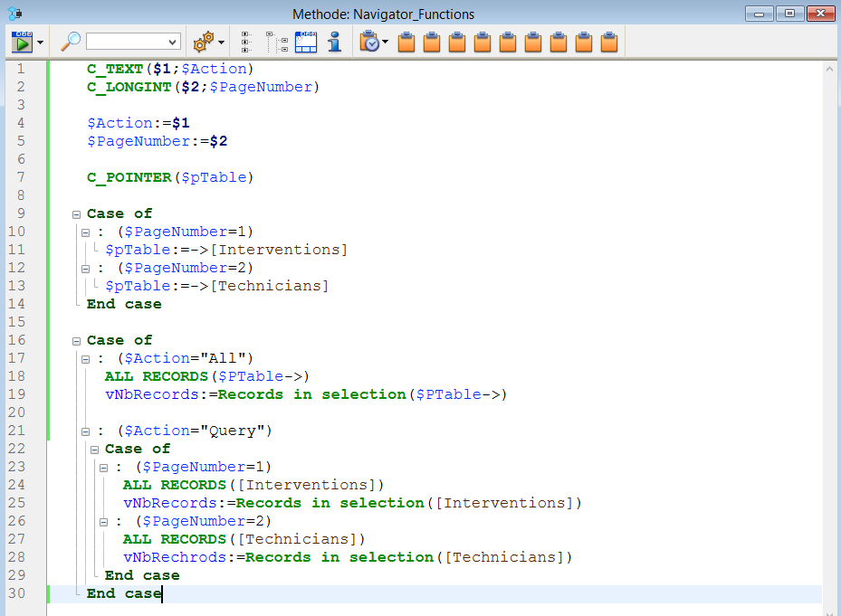Open the dropdown arrow next to the gears icon
The height and width of the screenshot is (616, 841).
pyautogui.click(x=221, y=43)
